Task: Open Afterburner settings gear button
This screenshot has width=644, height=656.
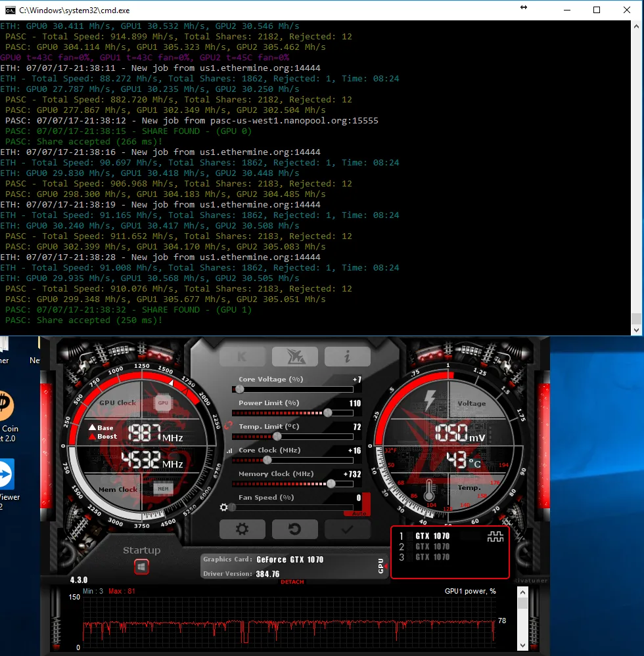Action: click(x=242, y=529)
